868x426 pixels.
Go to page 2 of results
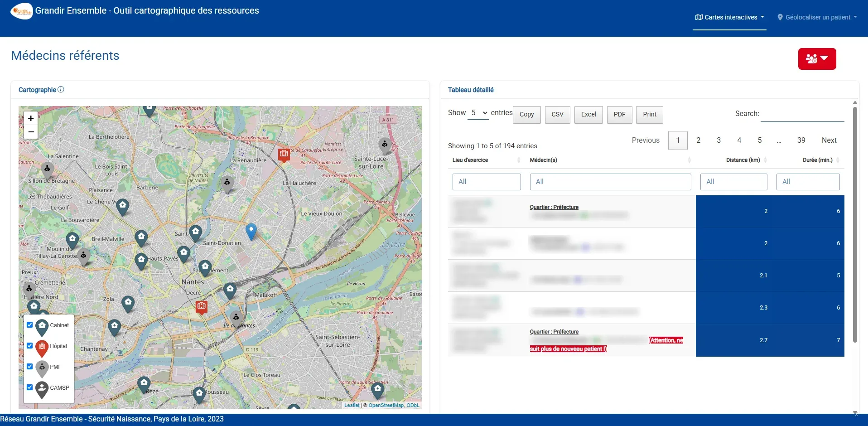(x=699, y=140)
